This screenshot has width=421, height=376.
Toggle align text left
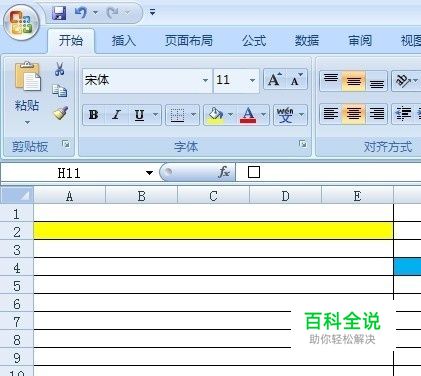(331, 114)
